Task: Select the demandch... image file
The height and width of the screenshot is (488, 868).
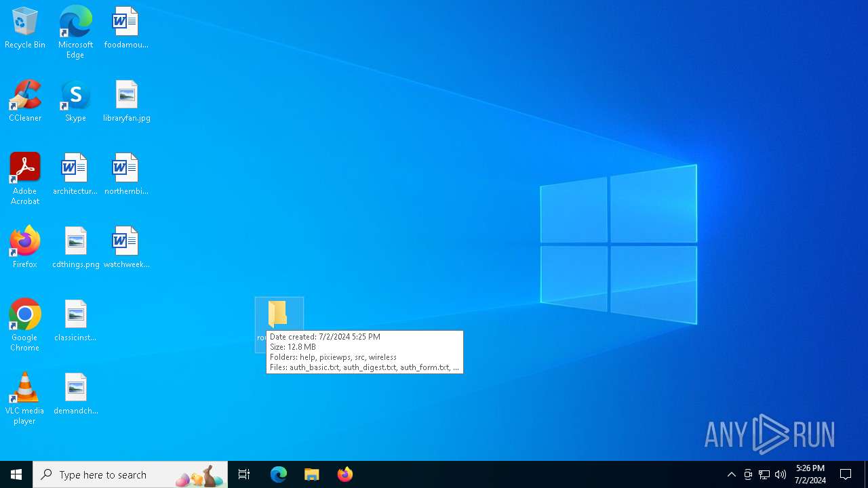Action: coord(75,394)
